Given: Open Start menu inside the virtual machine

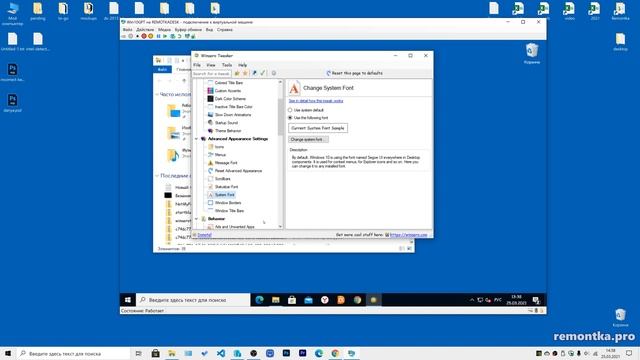Looking at the screenshot, I should pyautogui.click(x=128, y=300).
